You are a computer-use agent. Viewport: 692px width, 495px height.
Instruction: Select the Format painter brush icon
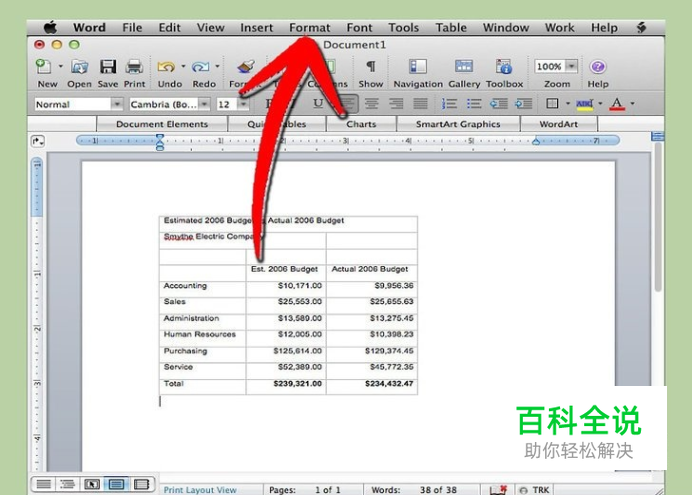point(245,67)
